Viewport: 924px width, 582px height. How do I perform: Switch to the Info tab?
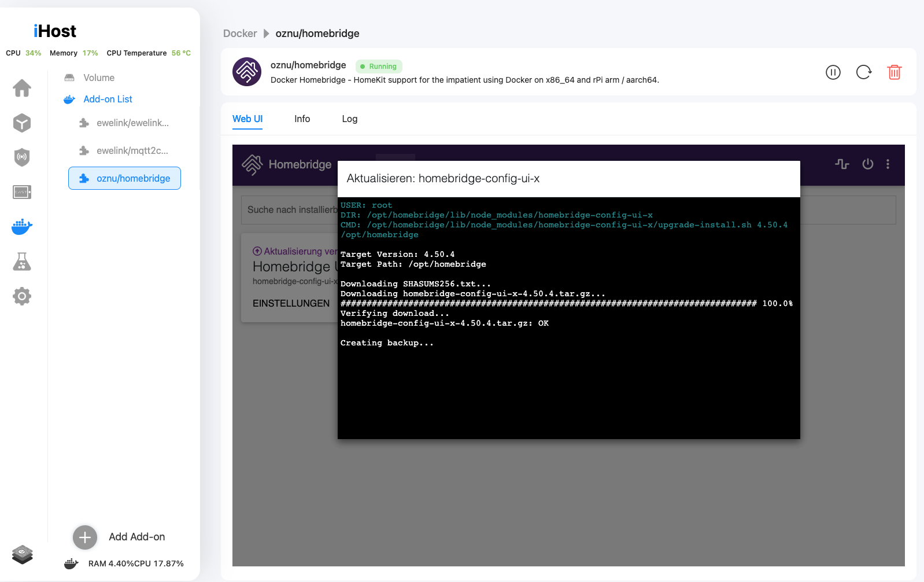(302, 119)
